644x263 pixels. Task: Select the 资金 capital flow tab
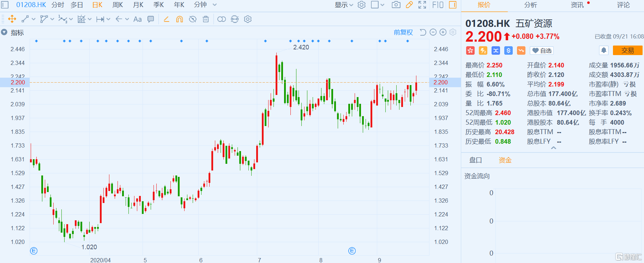click(505, 160)
